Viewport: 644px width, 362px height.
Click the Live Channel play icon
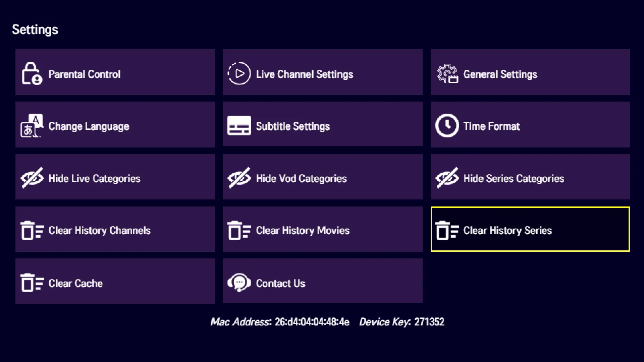[239, 73]
